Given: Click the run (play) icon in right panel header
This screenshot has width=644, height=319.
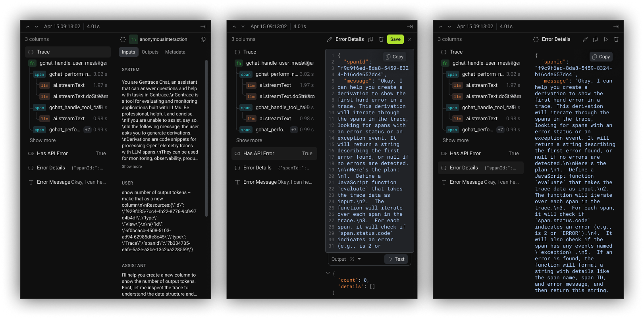Looking at the screenshot, I should [606, 39].
